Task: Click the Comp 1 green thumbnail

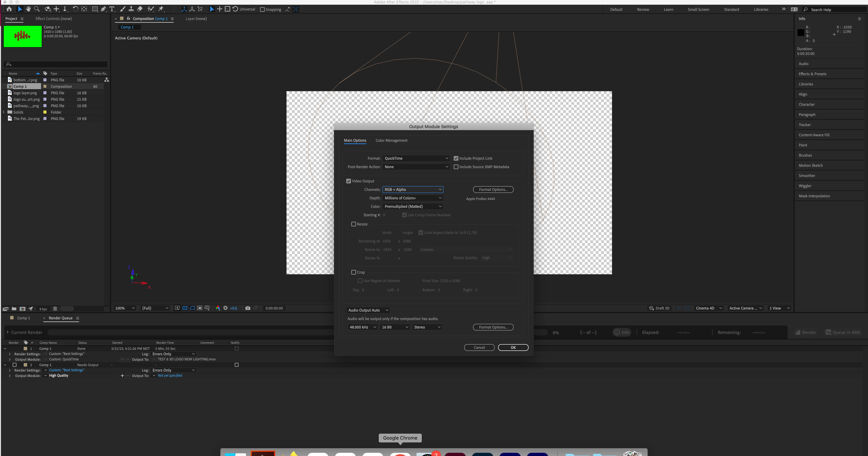Action: 23,36
